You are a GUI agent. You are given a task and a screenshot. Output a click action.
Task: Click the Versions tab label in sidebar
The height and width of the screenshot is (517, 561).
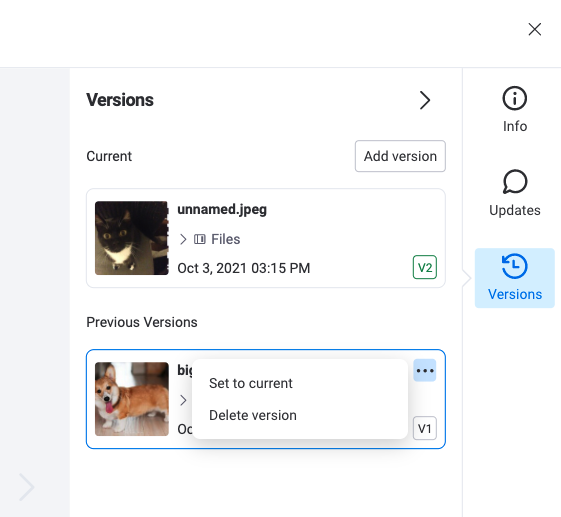pyautogui.click(x=514, y=294)
